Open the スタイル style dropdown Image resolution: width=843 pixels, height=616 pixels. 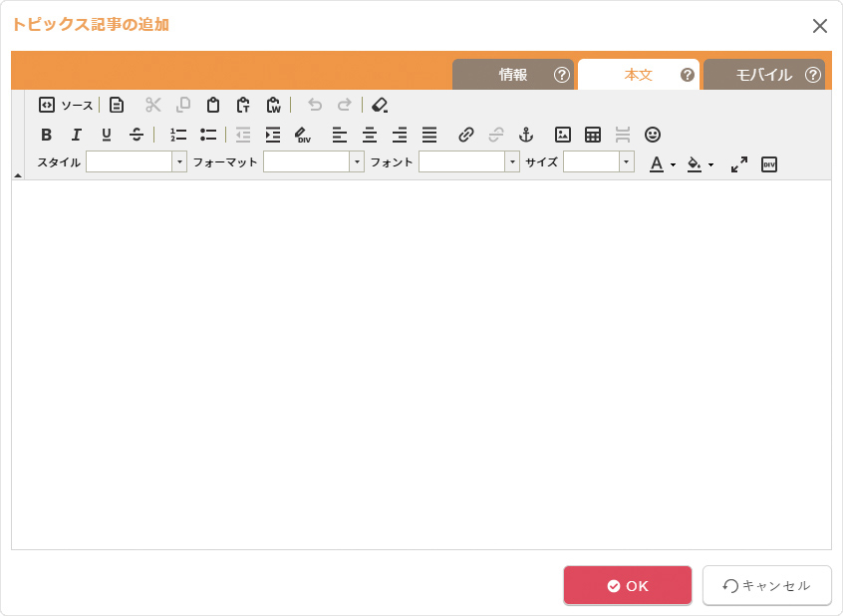click(137, 162)
